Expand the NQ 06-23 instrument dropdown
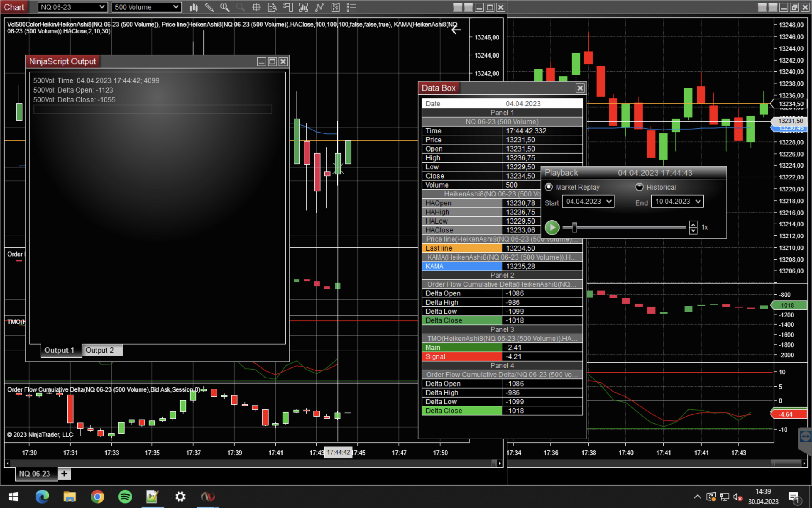Viewport: 812px width, 508px height. (101, 7)
